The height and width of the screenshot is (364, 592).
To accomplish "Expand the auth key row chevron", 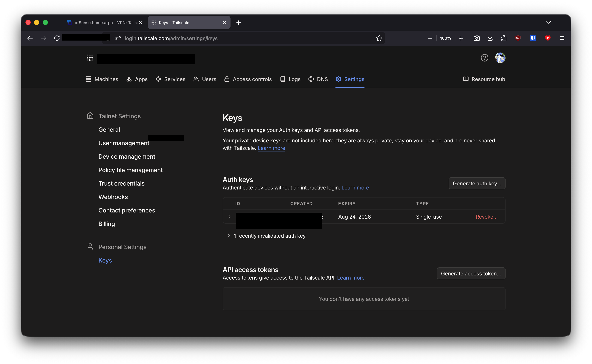I will click(x=229, y=217).
